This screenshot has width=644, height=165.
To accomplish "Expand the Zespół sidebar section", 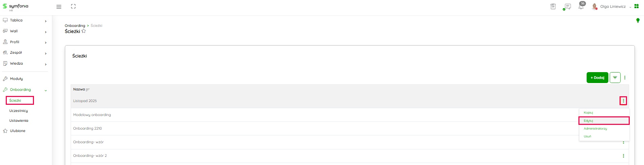I will coord(46,53).
